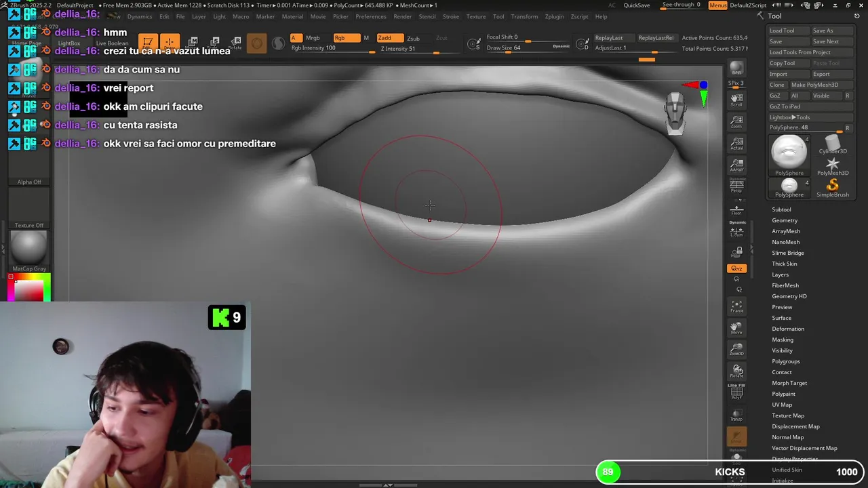Viewport: 868px width, 488px height.
Task: Click the Focal Shift S-curve icon
Action: click(x=474, y=45)
